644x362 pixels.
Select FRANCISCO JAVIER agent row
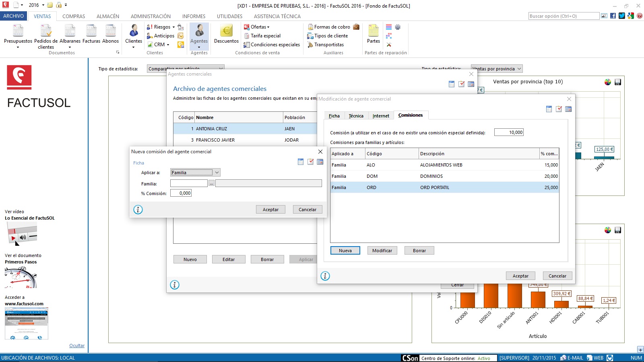pos(245,140)
